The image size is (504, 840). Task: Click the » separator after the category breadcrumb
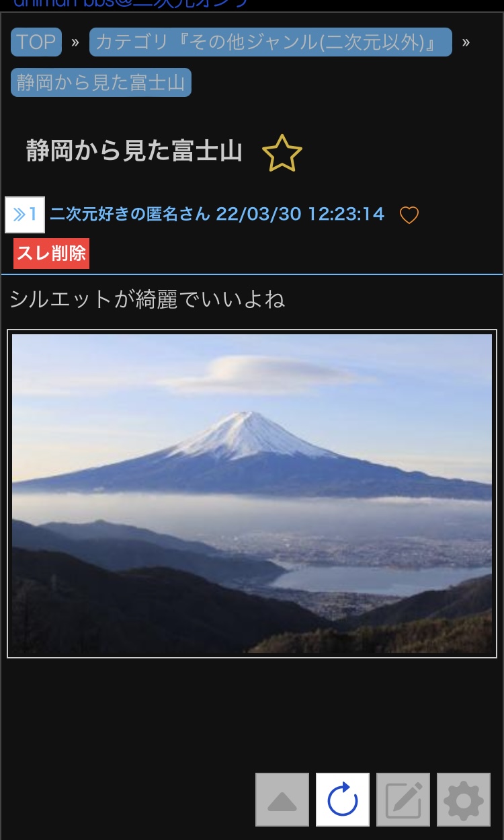pos(466,42)
